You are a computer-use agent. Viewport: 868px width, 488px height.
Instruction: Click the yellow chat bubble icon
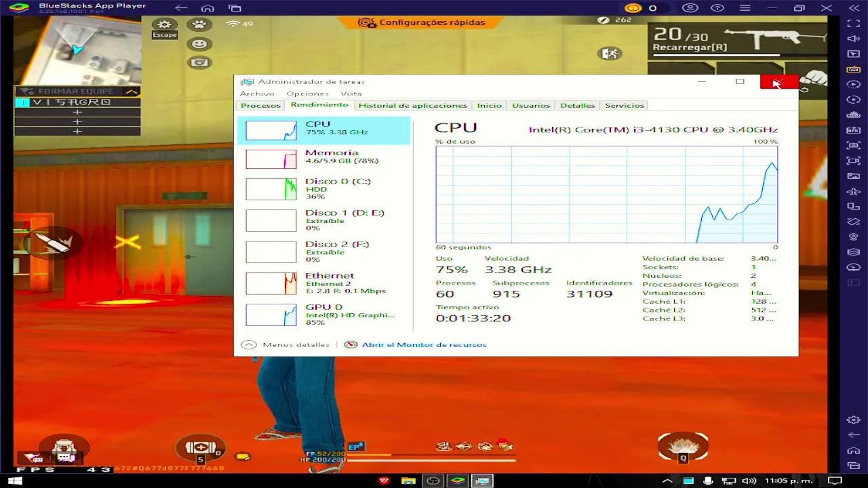point(243,456)
